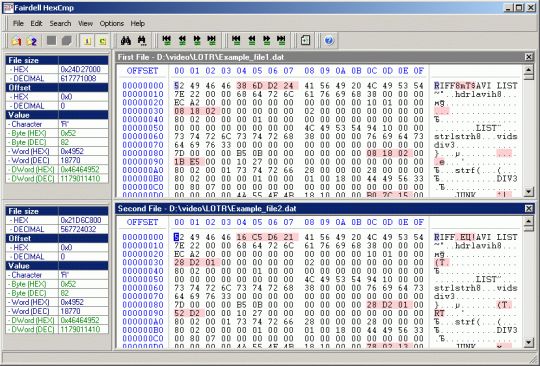Click First File scrollbar down arrow
The width and height of the screenshot is (540, 366).
pyautogui.click(x=528, y=191)
